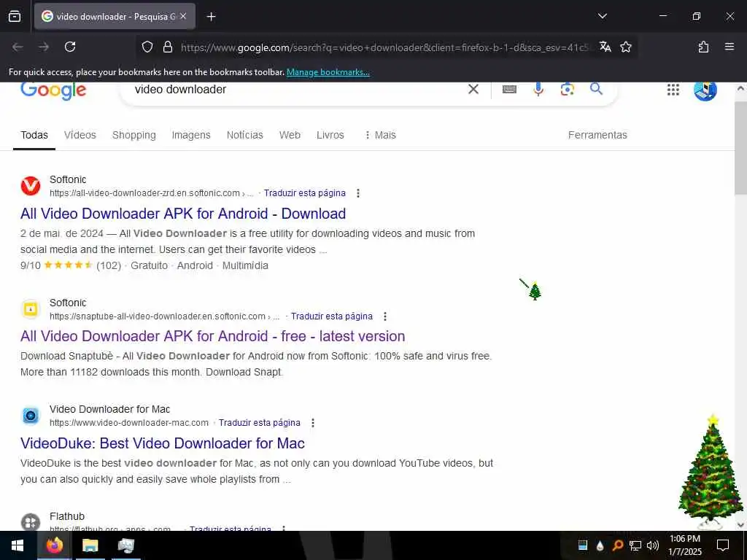
Task: Switch to the Livros tab
Action: pyautogui.click(x=330, y=135)
